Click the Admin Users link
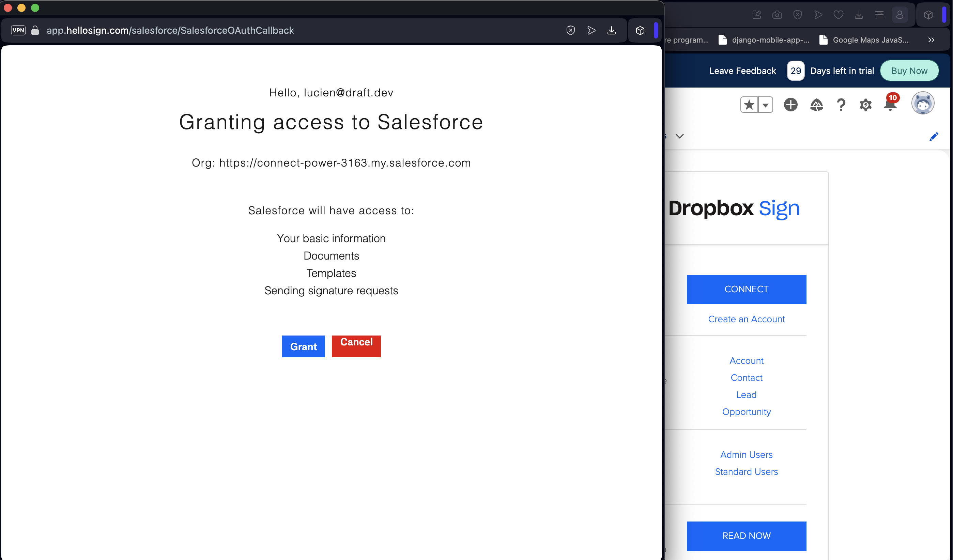The height and width of the screenshot is (560, 953). click(x=746, y=455)
